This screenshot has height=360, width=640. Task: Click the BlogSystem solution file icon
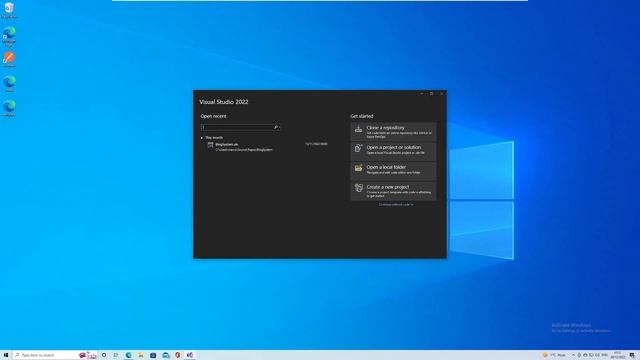210,145
